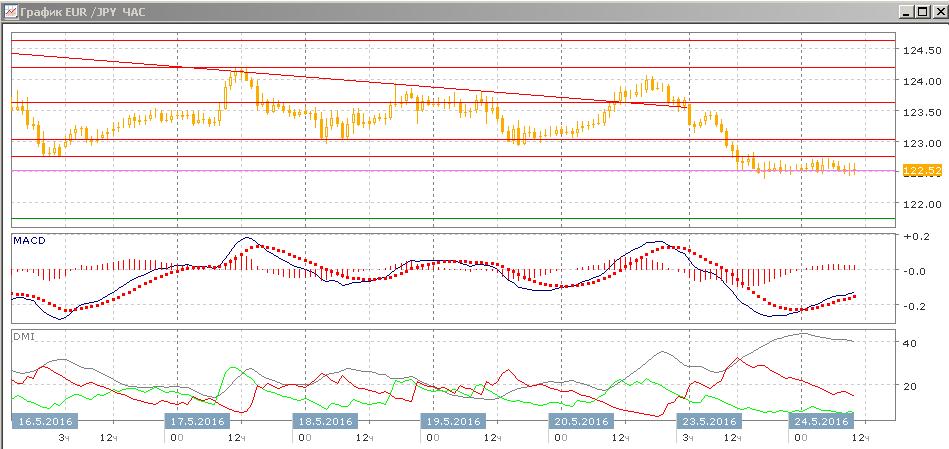Click the chart icon in the title bar
Screen dimensions: 949x449
click(x=10, y=11)
